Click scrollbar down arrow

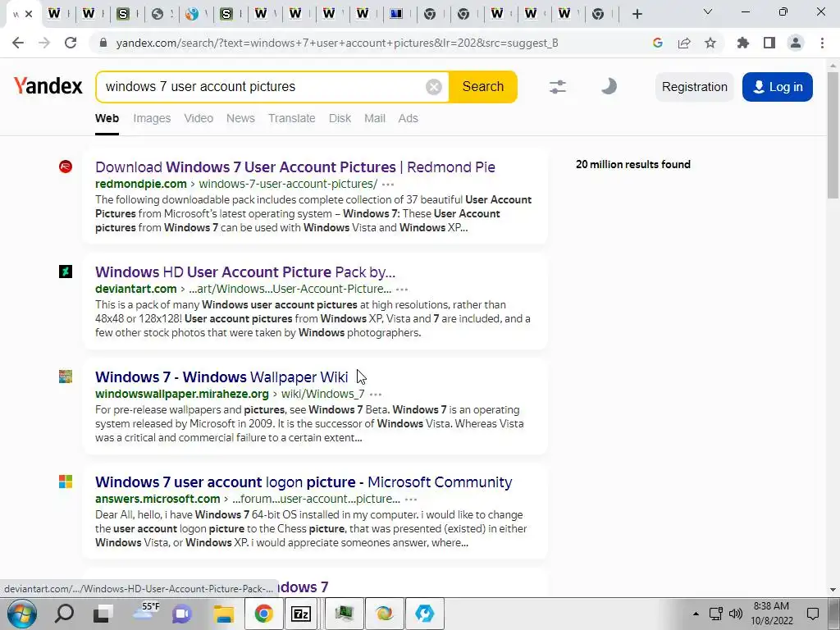(833, 590)
